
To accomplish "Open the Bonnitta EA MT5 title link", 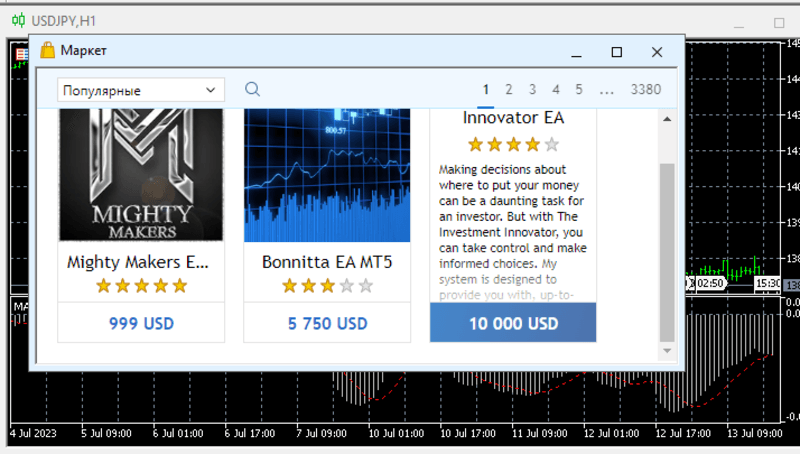I will coord(327,262).
